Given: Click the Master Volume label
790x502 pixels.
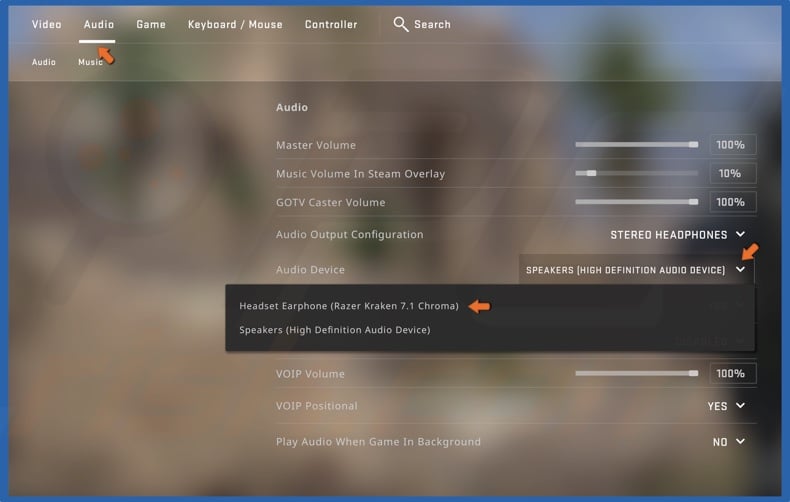Looking at the screenshot, I should coord(316,145).
